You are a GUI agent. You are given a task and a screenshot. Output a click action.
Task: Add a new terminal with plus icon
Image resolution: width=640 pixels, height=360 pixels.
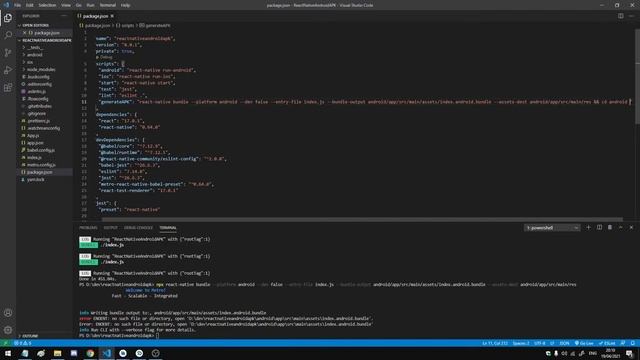pos(588,227)
